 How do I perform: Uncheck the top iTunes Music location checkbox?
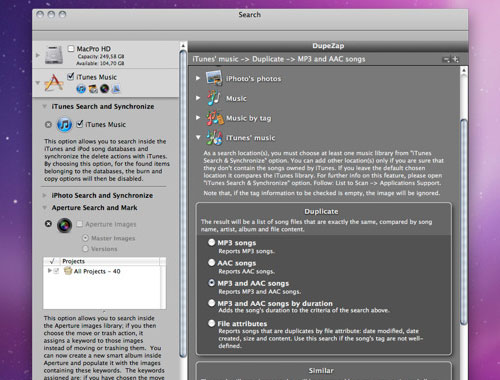click(71, 77)
